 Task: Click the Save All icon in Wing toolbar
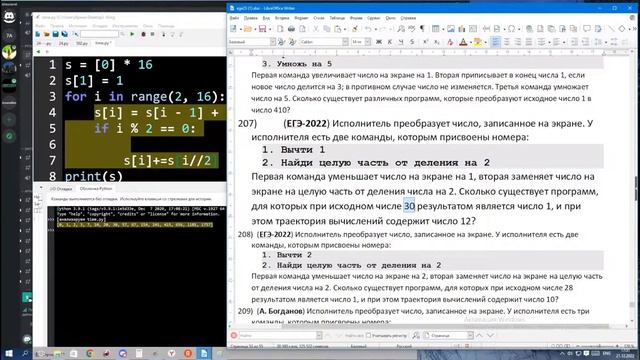pos(64,34)
